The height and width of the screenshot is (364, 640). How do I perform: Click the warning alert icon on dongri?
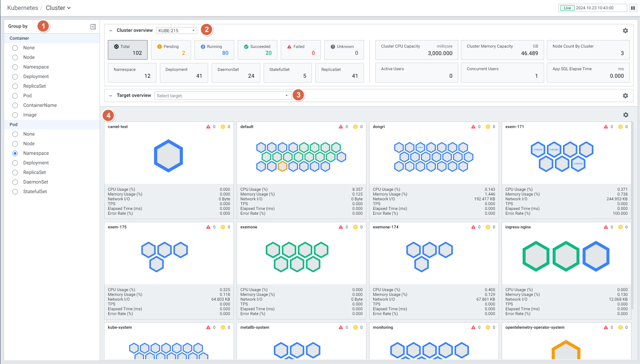point(488,127)
